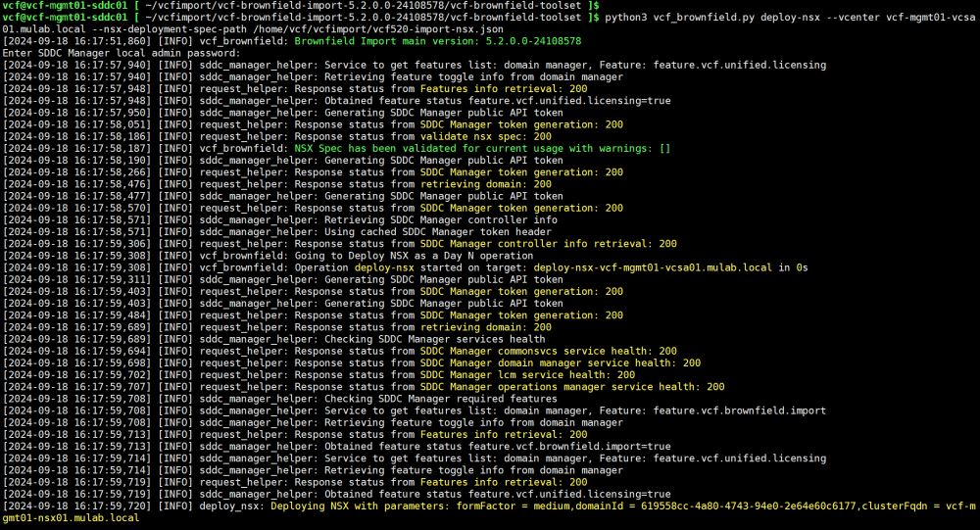This screenshot has height=530, width=980.
Task: Click 'SDDC Manager lcm service health: 200'
Action: tap(527, 375)
